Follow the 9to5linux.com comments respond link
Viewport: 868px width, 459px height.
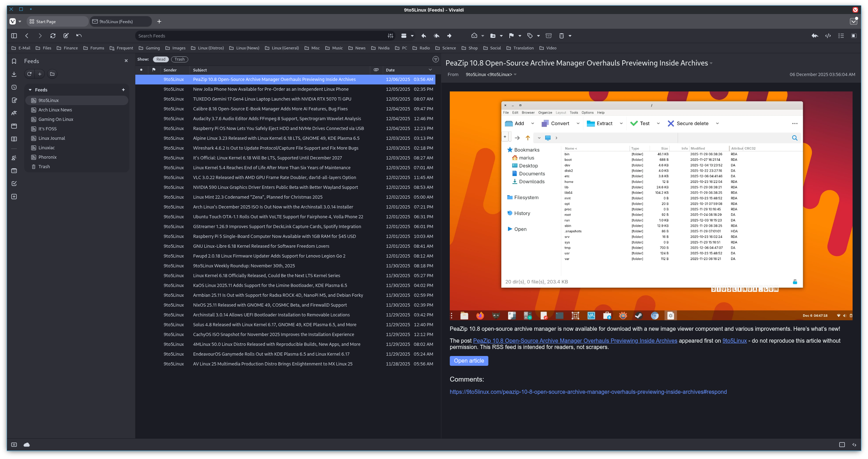(588, 392)
